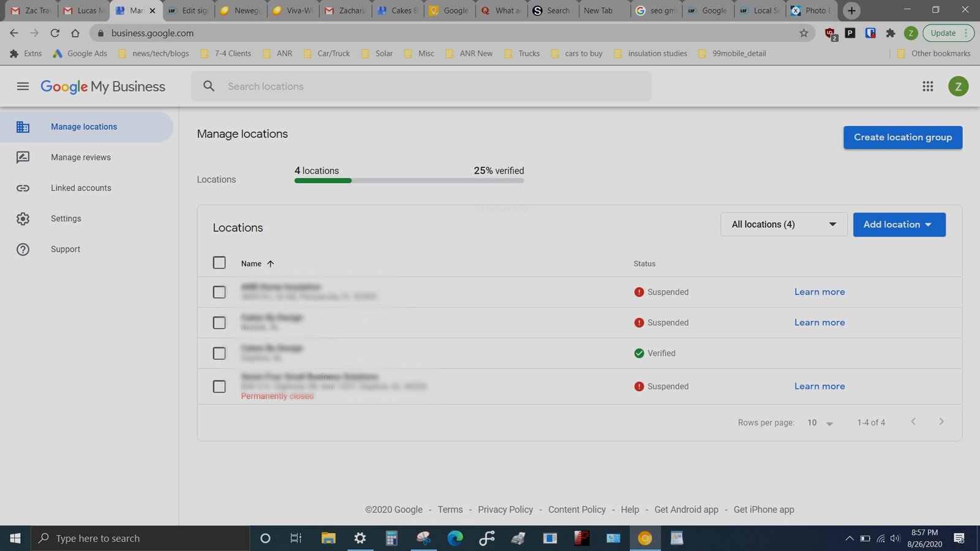Click Learn more in first Suspended row

820,292
